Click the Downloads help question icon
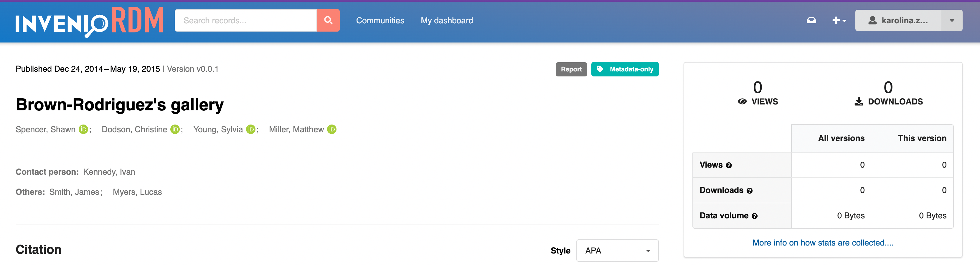Viewport: 980px width, 265px height. pyautogui.click(x=750, y=191)
